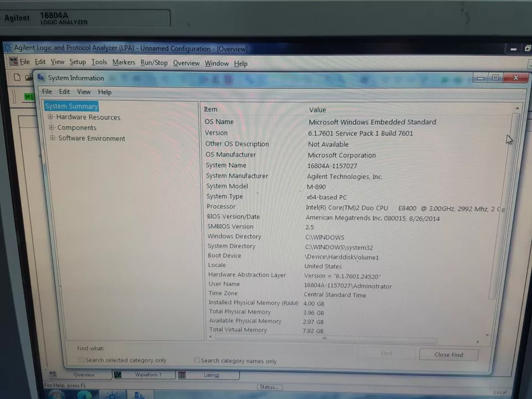Open the LPA Window menu

[217, 63]
